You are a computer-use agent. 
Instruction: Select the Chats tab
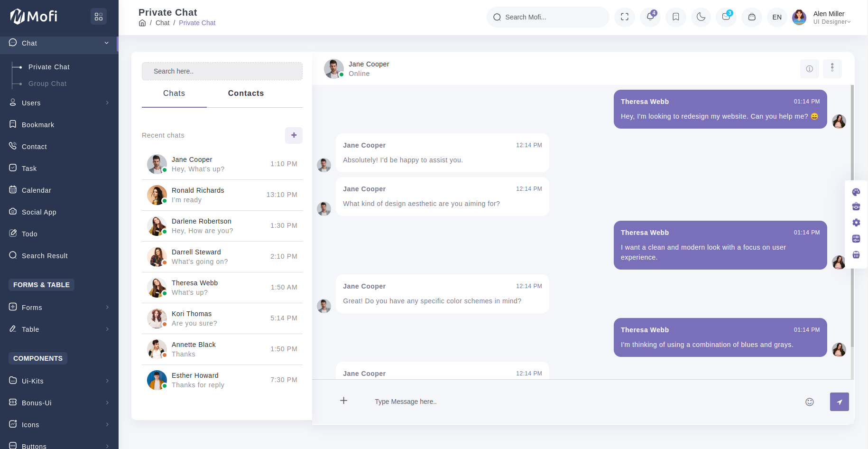pyautogui.click(x=174, y=94)
